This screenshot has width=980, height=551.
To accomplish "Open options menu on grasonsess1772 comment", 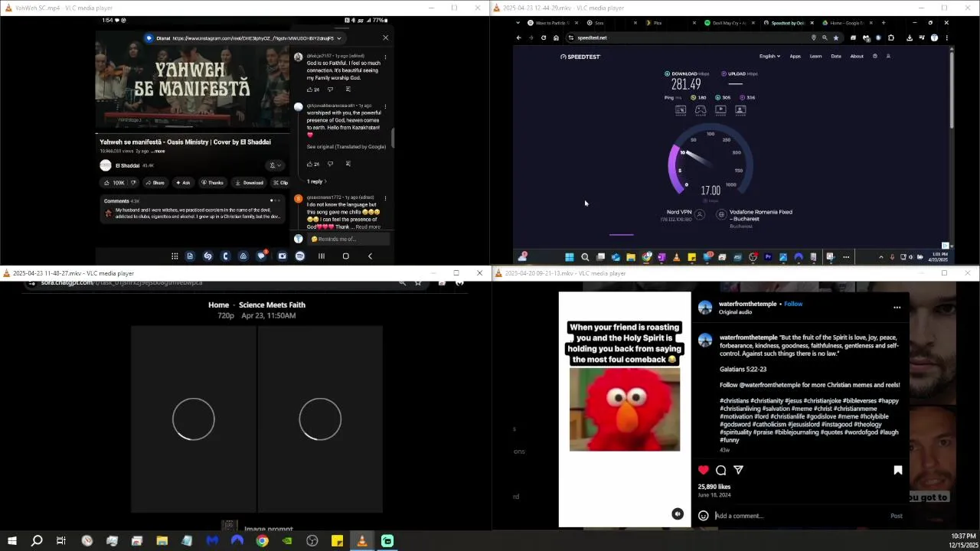I will coord(385,198).
